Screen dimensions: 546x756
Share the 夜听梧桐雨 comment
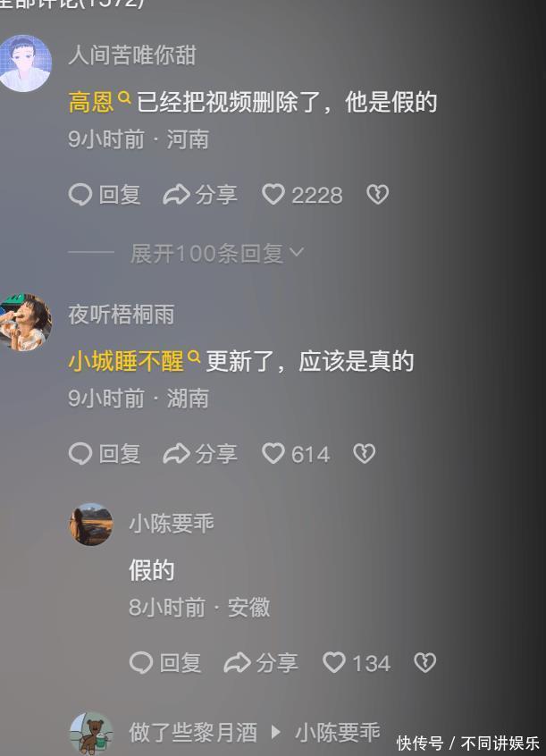tap(199, 454)
